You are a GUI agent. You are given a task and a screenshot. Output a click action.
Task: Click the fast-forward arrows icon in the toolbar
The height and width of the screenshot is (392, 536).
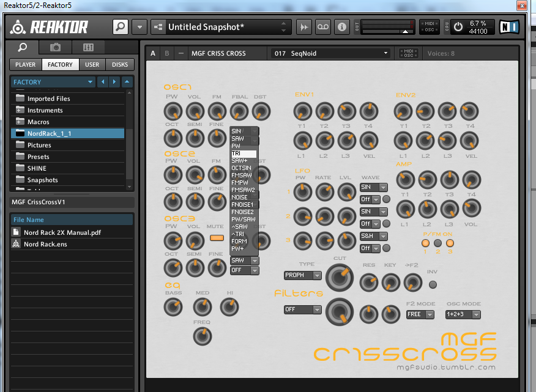[x=304, y=27]
